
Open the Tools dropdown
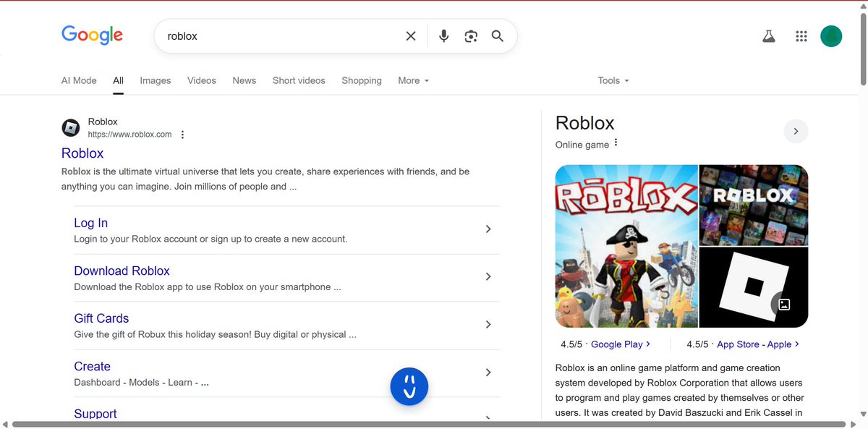pyautogui.click(x=613, y=80)
